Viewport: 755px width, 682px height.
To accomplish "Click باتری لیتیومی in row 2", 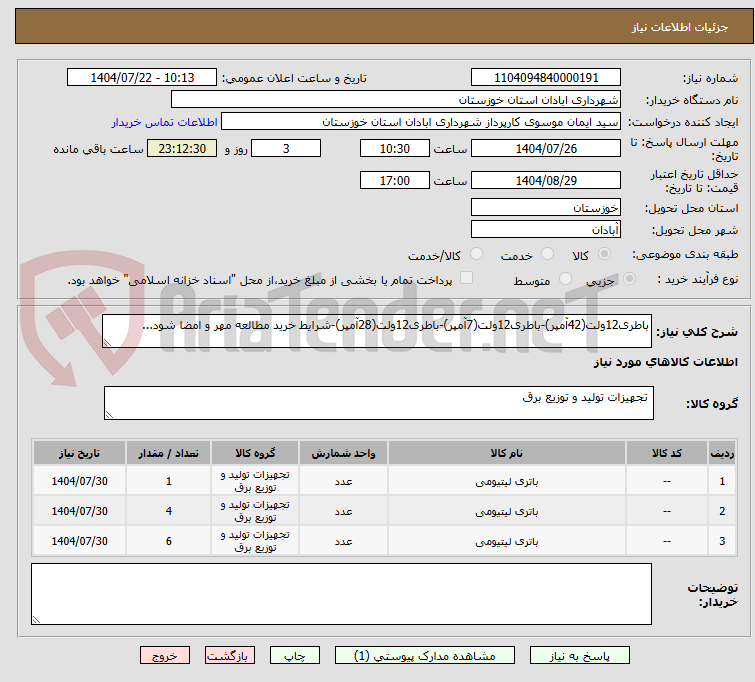I will click(x=507, y=511).
